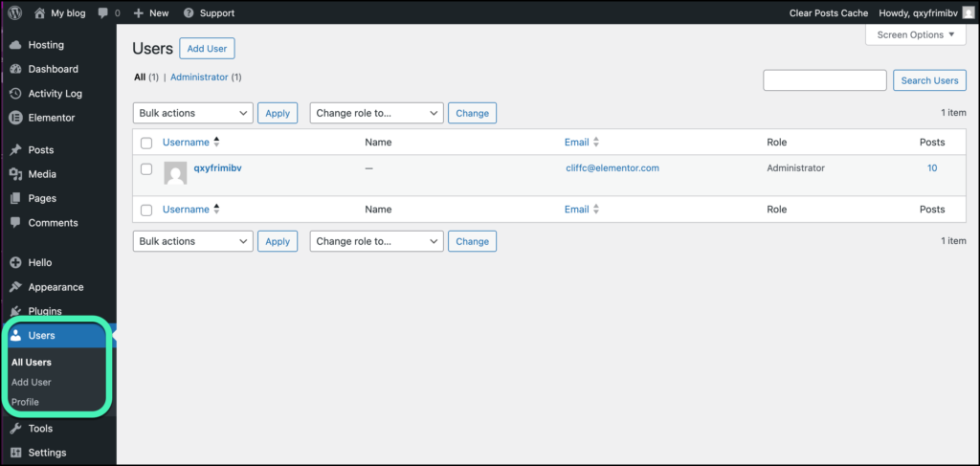Open Add User submenu item

point(32,382)
